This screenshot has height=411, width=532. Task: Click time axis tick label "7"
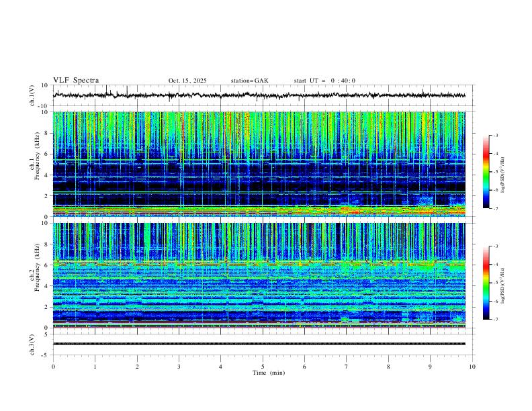coord(347,367)
